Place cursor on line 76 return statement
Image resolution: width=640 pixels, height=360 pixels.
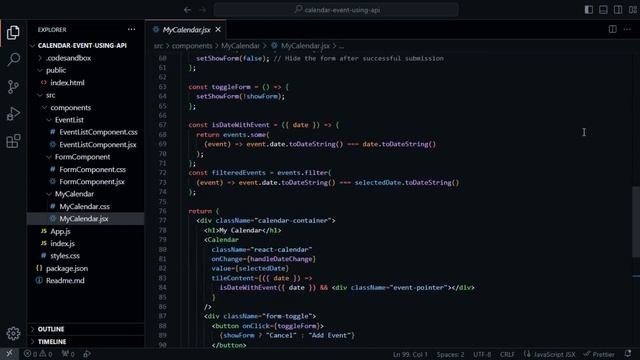(x=203, y=211)
